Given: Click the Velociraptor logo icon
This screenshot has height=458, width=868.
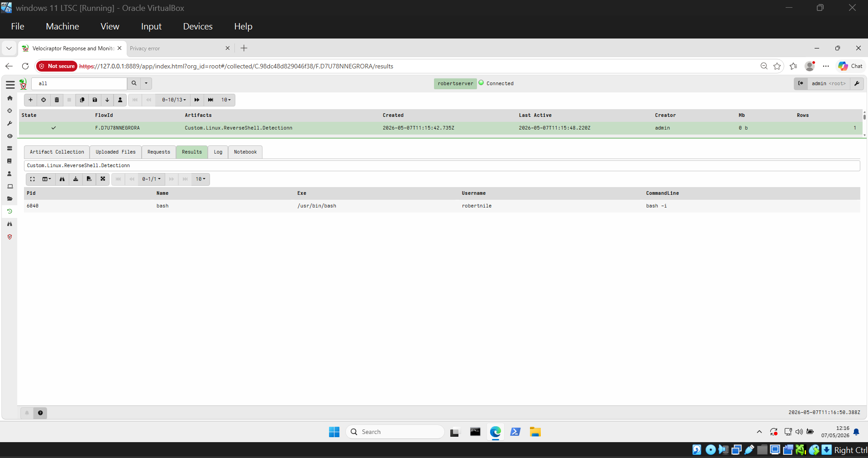Looking at the screenshot, I should click(x=23, y=84).
